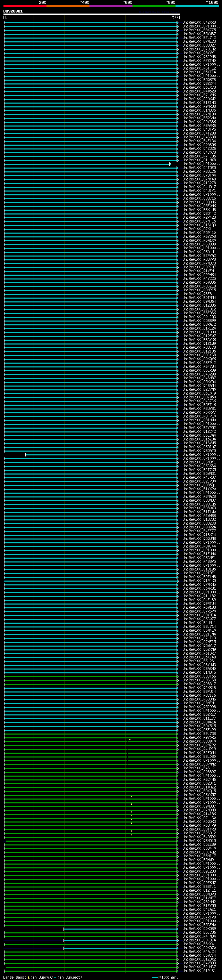The image size is (222, 980).
Task: Click the alignment bar for UniRef100_B5EXC3
Action: coord(91,88)
